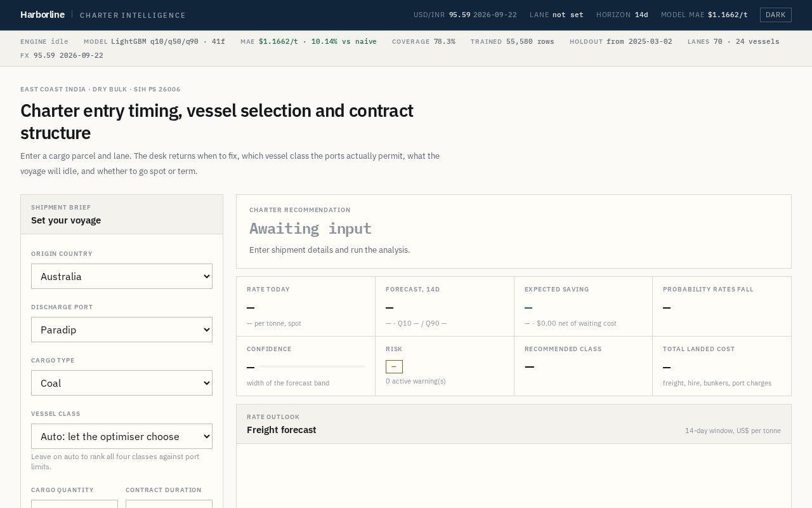Viewport: 812px width, 508px height.
Task: Click the Awaiting input recommendation heading
Action: pyautogui.click(x=310, y=228)
